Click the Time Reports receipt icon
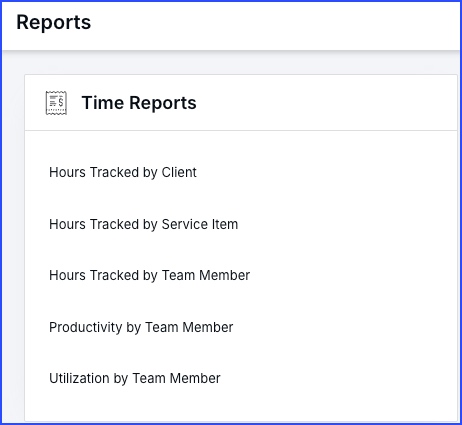The height and width of the screenshot is (425, 462). click(x=56, y=103)
